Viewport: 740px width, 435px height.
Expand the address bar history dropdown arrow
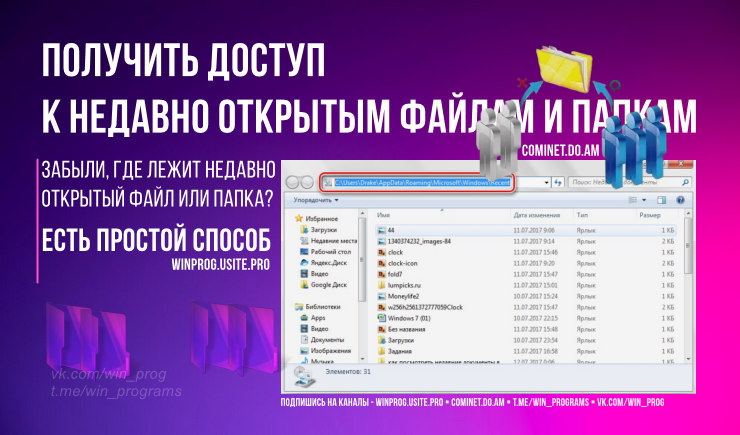[x=546, y=184]
